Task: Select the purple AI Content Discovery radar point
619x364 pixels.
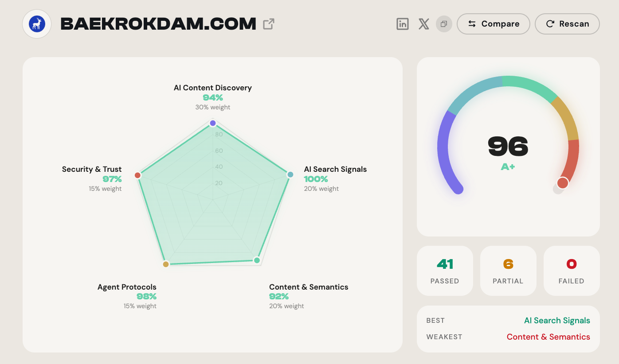Action: click(x=213, y=123)
